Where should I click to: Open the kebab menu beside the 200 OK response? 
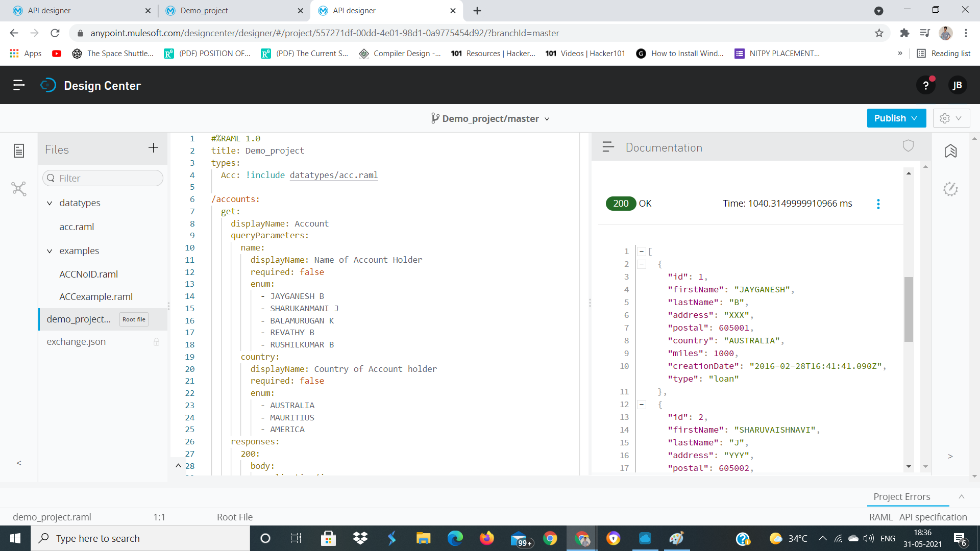pyautogui.click(x=878, y=204)
